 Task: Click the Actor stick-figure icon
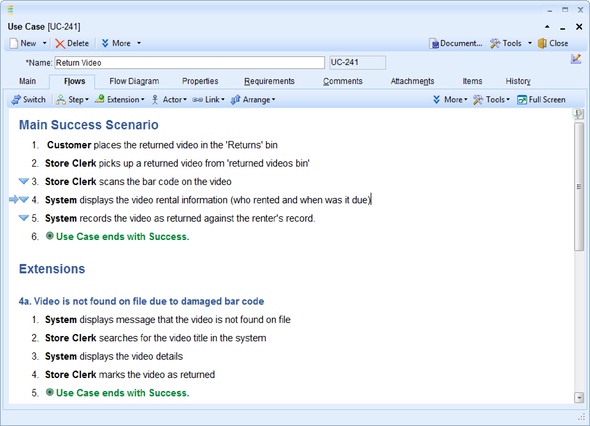tap(155, 100)
